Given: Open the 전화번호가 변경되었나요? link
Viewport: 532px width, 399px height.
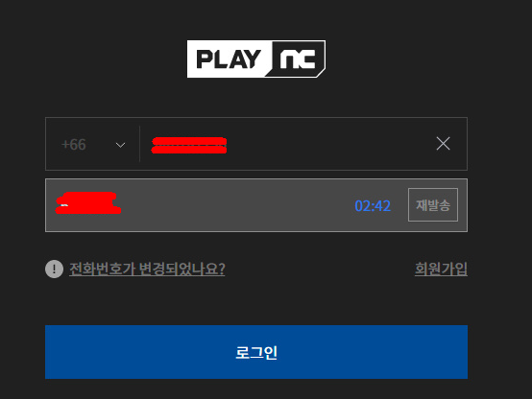Looking at the screenshot, I should [x=147, y=270].
